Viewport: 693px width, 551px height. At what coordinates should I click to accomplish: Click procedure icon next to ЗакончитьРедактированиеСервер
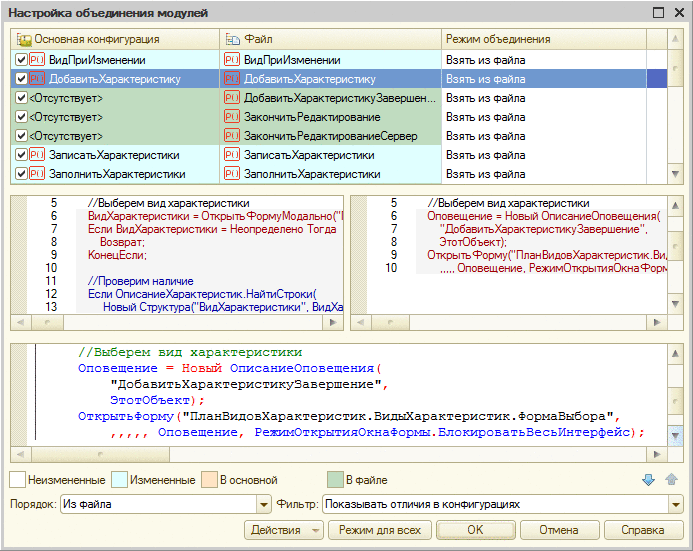tap(232, 136)
